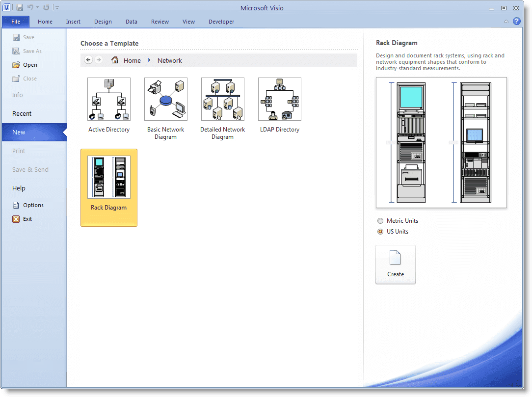
Task: Click the Forward arrow in template navigation
Action: (99, 60)
